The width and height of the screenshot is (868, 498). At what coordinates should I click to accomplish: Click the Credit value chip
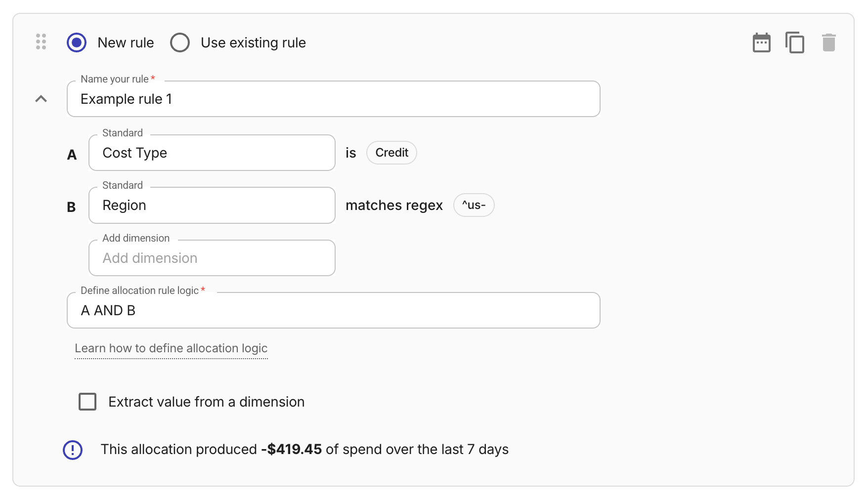tap(391, 153)
